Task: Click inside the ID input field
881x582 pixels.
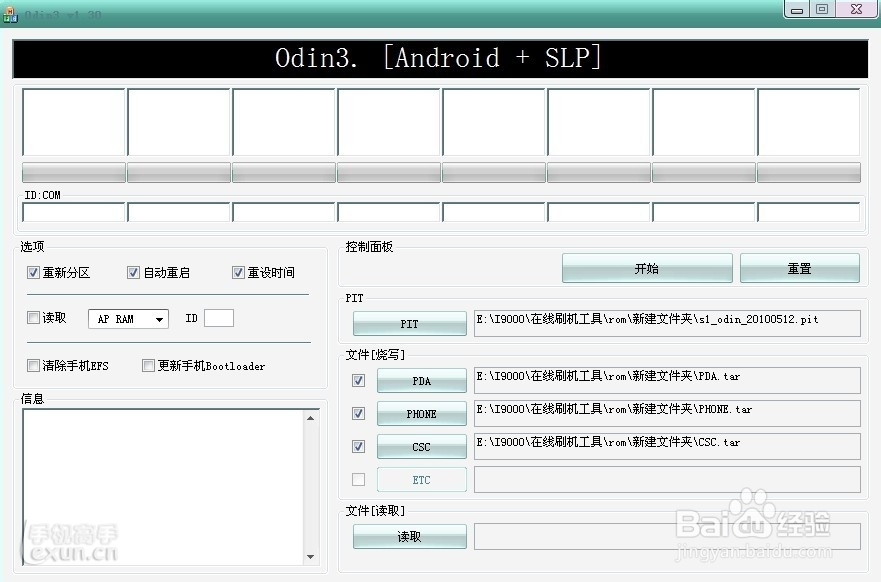Action: 218,317
